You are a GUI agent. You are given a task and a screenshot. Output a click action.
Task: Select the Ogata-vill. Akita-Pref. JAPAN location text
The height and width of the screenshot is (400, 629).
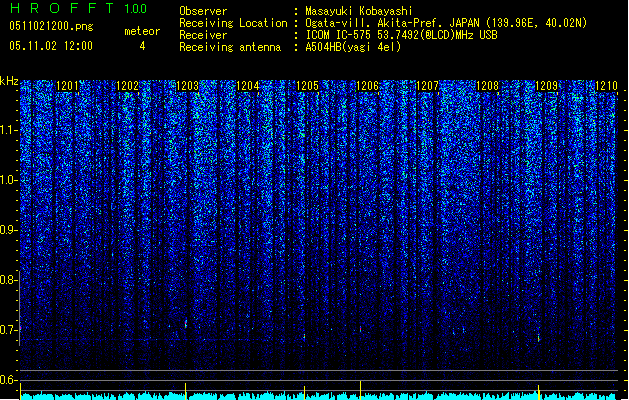tap(446, 23)
